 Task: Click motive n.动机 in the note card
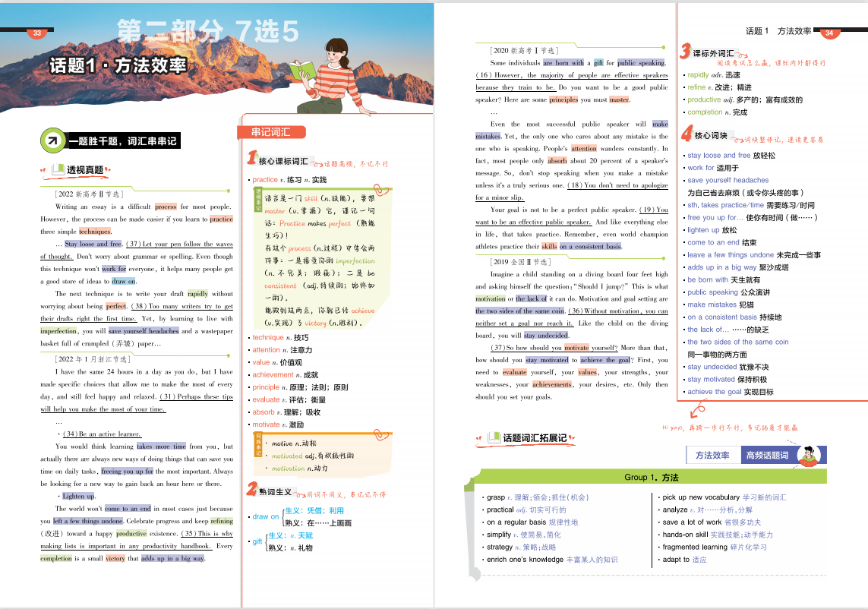pyautogui.click(x=294, y=443)
